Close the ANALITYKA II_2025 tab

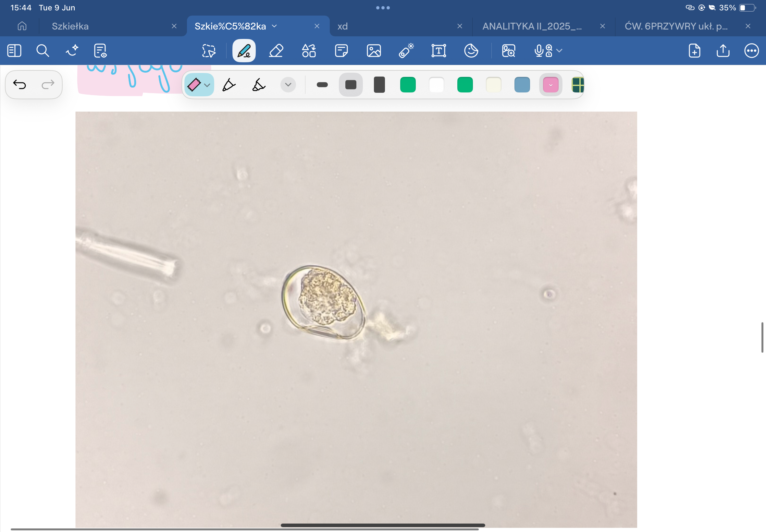tap(602, 26)
